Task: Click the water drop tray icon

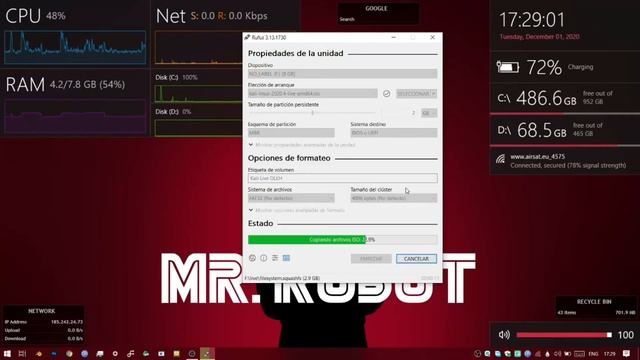Action: click(547, 354)
